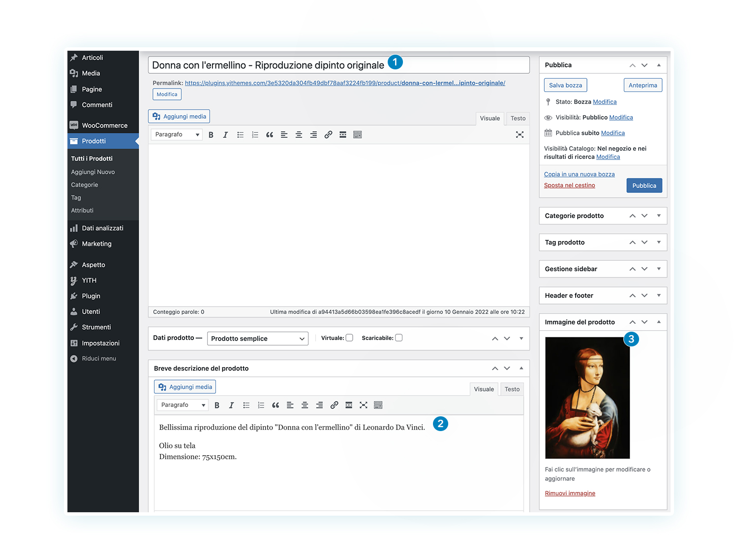Click Rimuovi immagine link
This screenshot has width=738, height=560.
click(570, 494)
